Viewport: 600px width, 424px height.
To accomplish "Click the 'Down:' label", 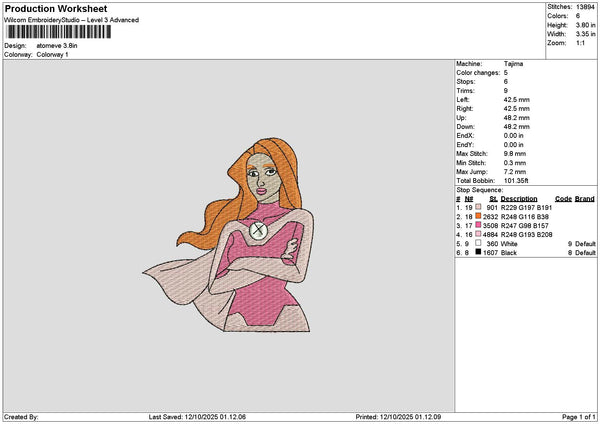I will (465, 127).
